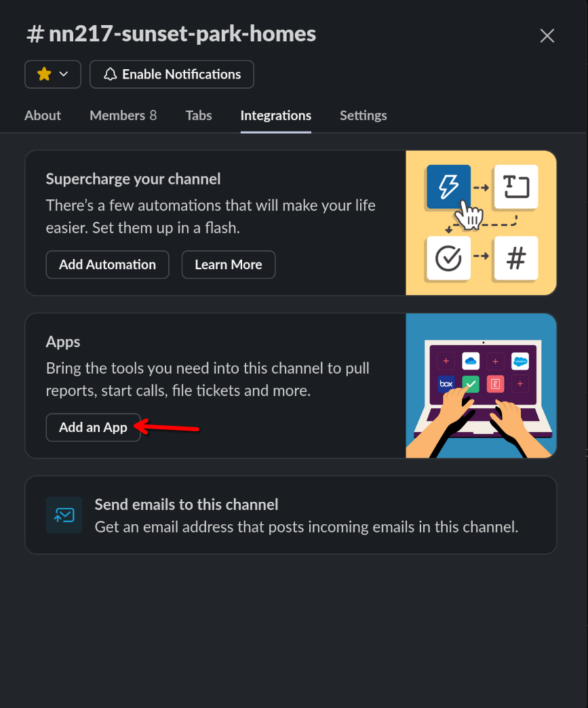Viewport: 588px width, 708px height.
Task: Switch to the About tab
Action: (x=43, y=115)
